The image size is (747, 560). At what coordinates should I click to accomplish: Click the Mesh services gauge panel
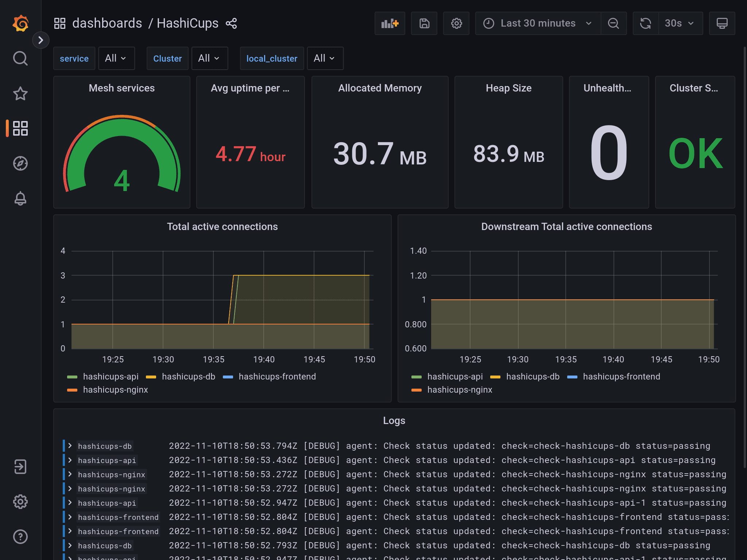click(122, 144)
